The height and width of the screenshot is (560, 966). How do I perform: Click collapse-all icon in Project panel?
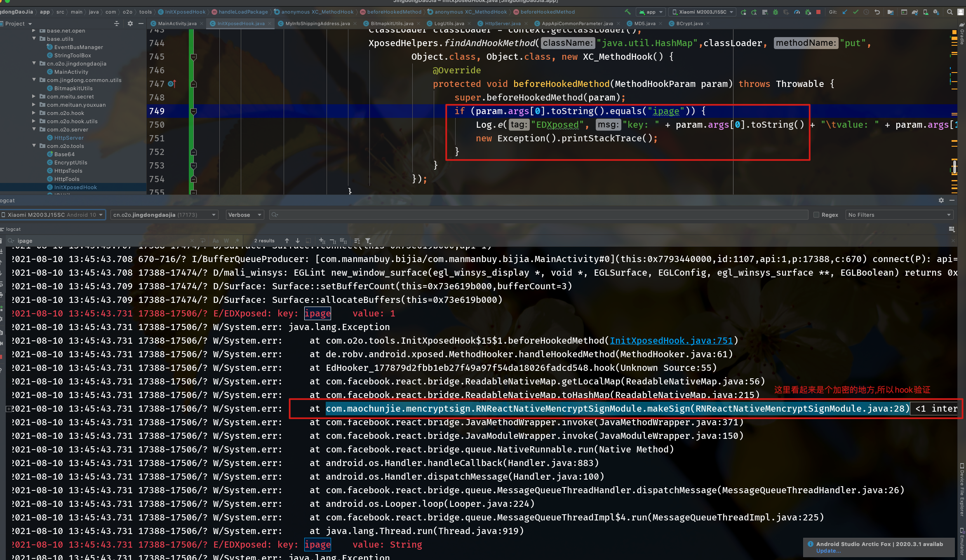tap(117, 23)
